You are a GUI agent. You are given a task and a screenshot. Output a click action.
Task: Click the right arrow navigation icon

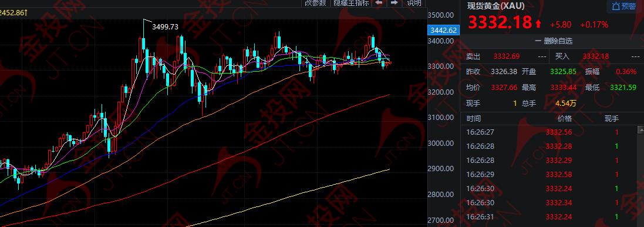tap(395, 2)
